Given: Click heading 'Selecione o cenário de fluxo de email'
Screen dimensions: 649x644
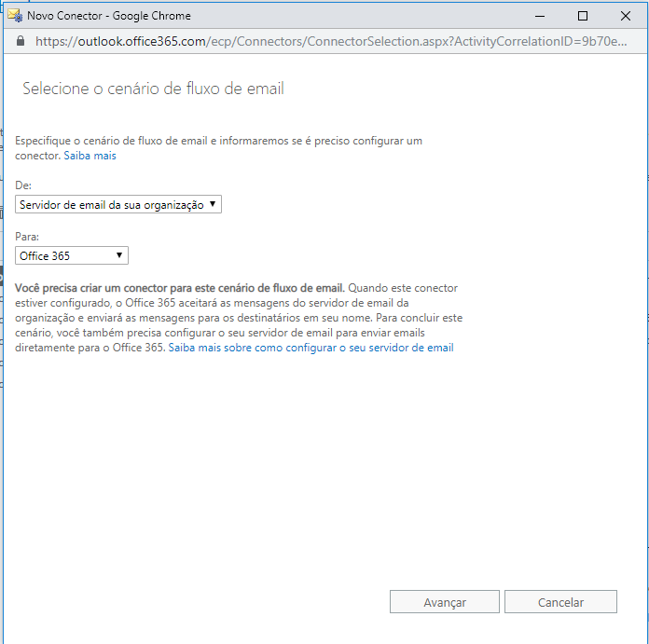Looking at the screenshot, I should [x=153, y=89].
